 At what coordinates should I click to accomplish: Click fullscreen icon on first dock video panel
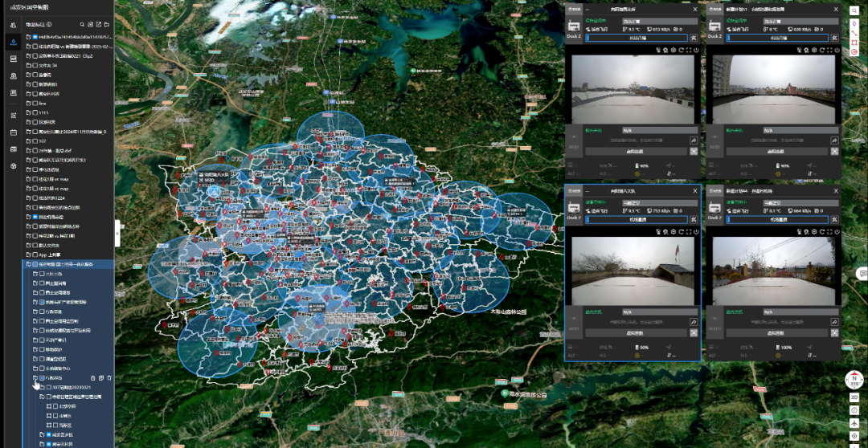(x=688, y=50)
